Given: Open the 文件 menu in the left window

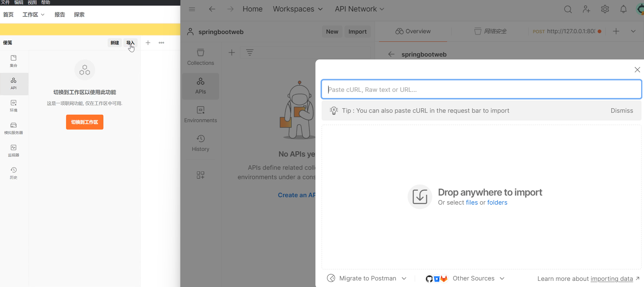Looking at the screenshot, I should (x=5, y=2).
